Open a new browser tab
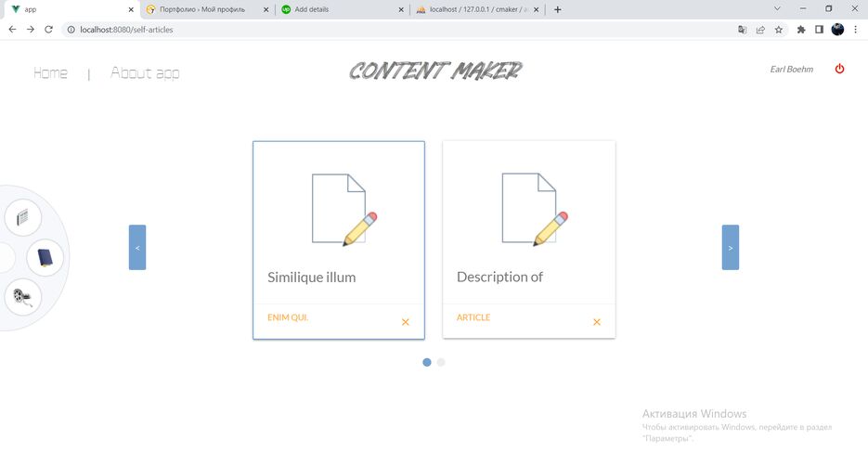 [x=557, y=9]
